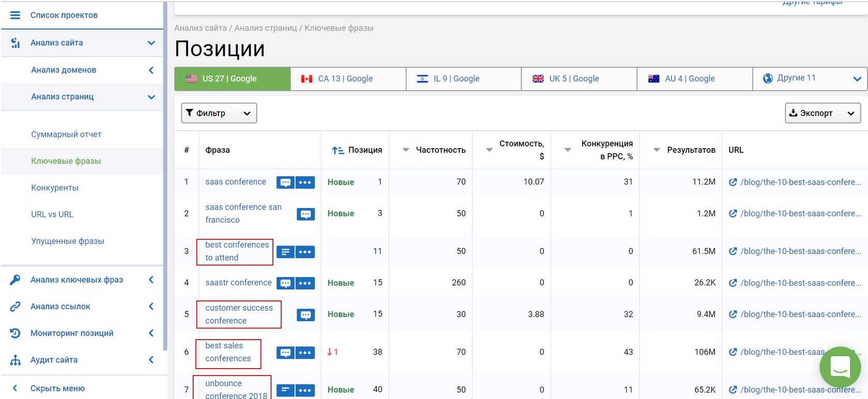The image size is (868, 399).
Task: Click the hamburger menu icon beside Список проектов
Action: (15, 15)
